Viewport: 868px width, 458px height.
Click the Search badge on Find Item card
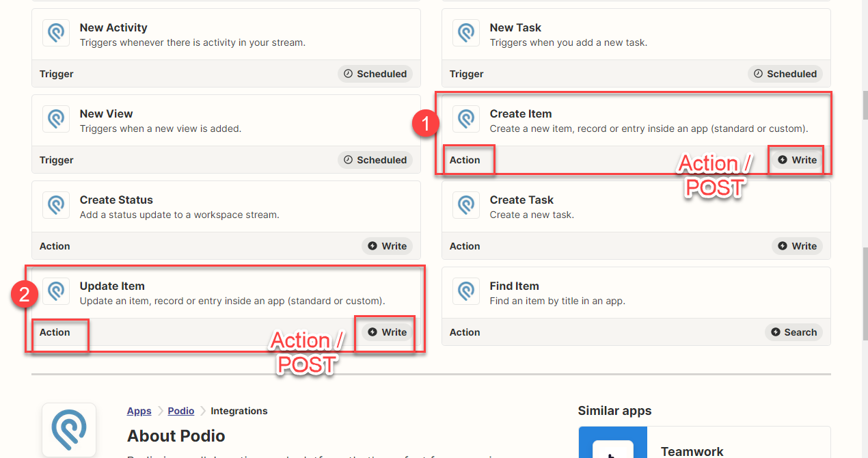tap(794, 332)
